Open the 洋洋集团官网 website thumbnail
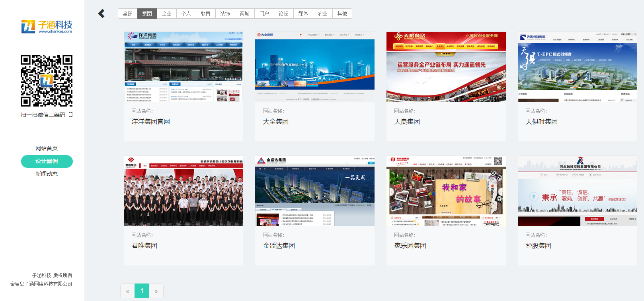This screenshot has height=301, width=644. [x=183, y=67]
